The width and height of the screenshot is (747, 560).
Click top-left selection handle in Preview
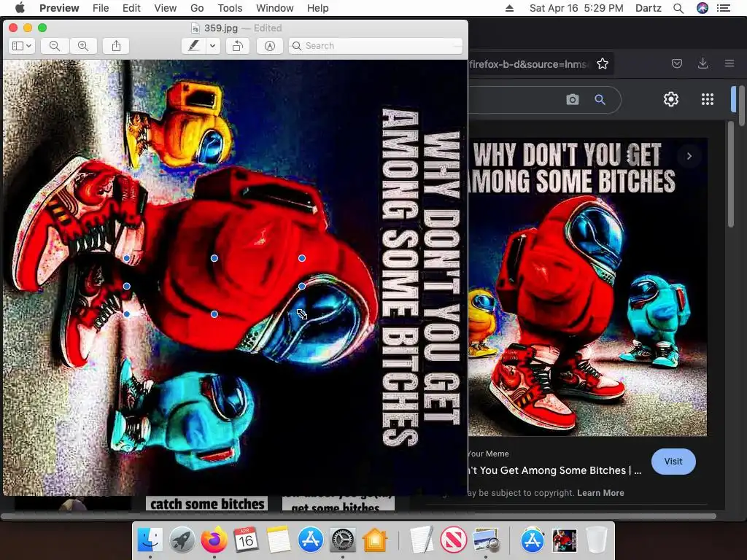[127, 258]
